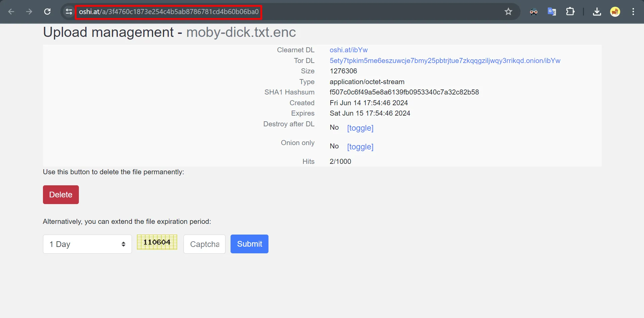Image resolution: width=644 pixels, height=318 pixels.
Task: Open the browser Downloads icon
Action: [x=597, y=12]
